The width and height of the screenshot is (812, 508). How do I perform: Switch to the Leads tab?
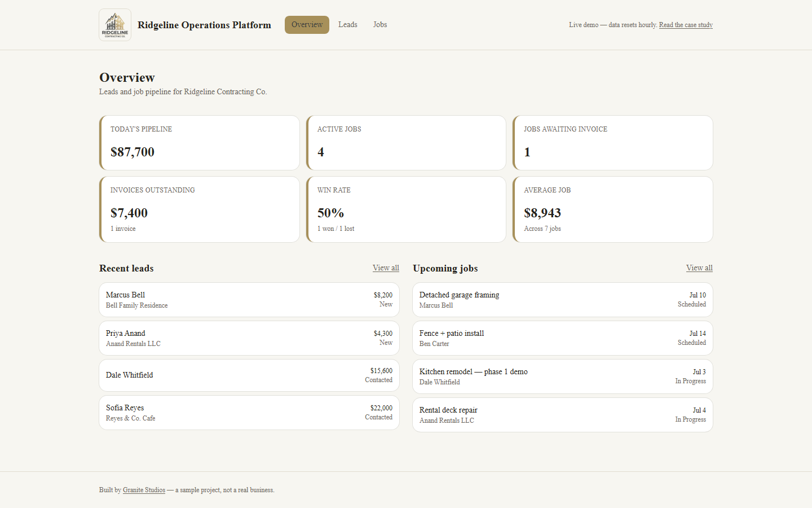348,25
